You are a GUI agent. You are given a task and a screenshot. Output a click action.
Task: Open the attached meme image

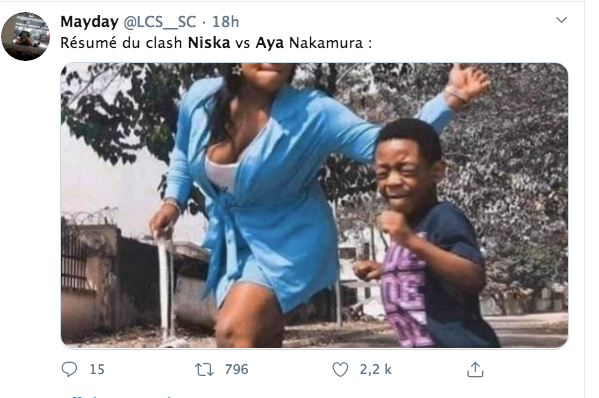314,205
